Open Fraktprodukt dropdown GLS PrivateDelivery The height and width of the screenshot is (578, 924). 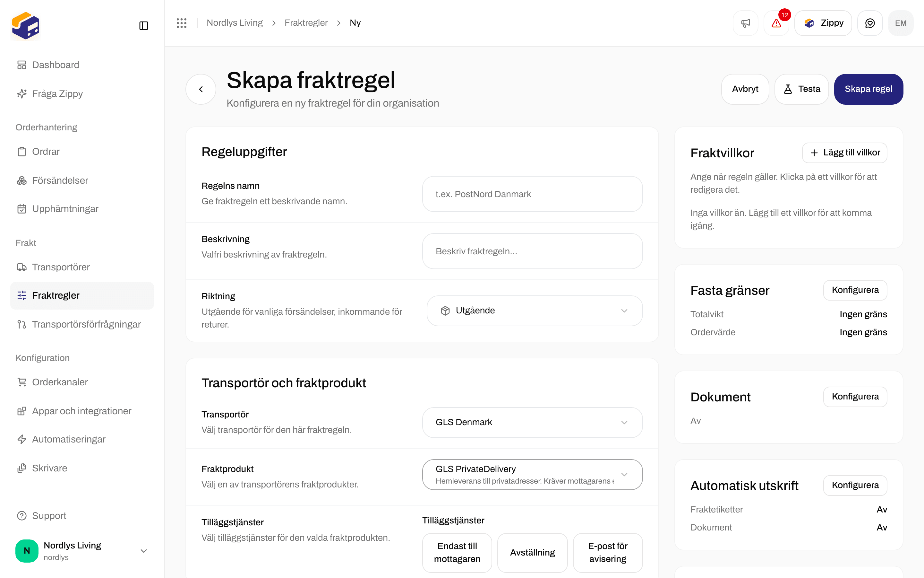click(x=532, y=474)
